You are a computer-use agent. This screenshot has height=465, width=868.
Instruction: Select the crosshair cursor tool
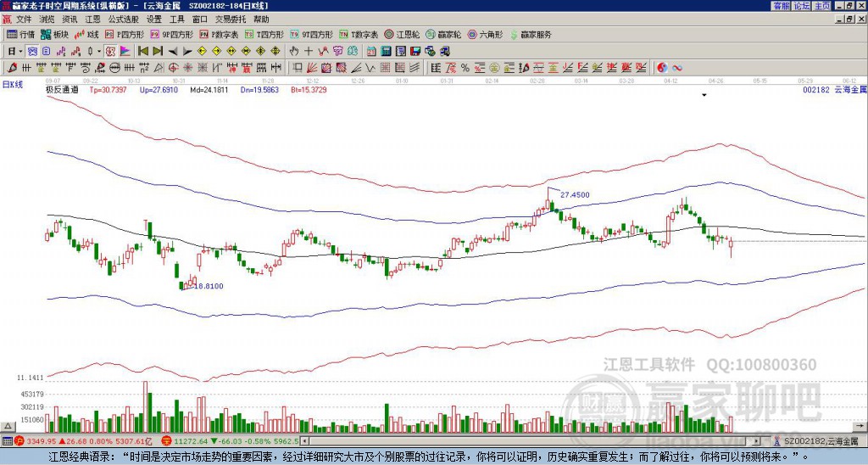pos(309,52)
